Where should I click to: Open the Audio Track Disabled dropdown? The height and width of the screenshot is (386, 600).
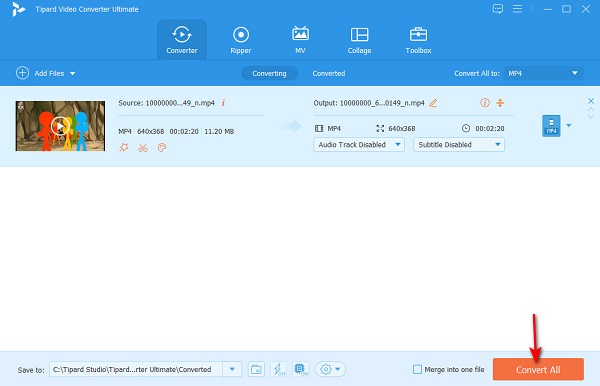tap(359, 145)
